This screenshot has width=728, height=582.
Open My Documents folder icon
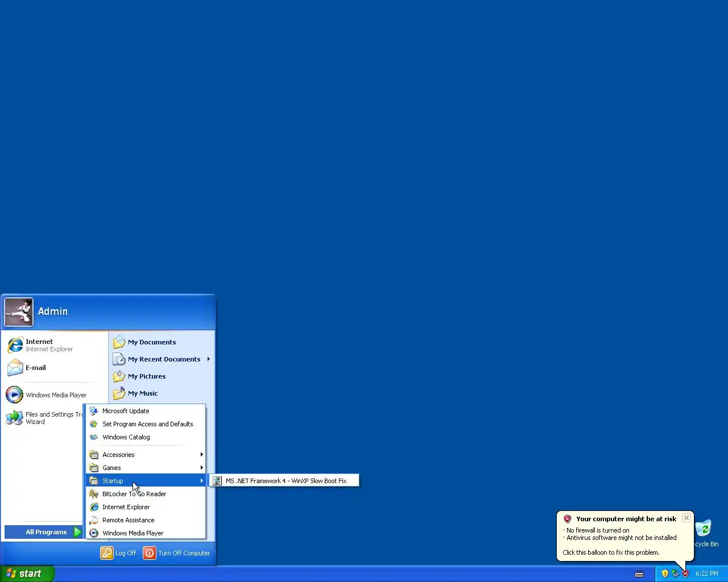pyautogui.click(x=119, y=342)
